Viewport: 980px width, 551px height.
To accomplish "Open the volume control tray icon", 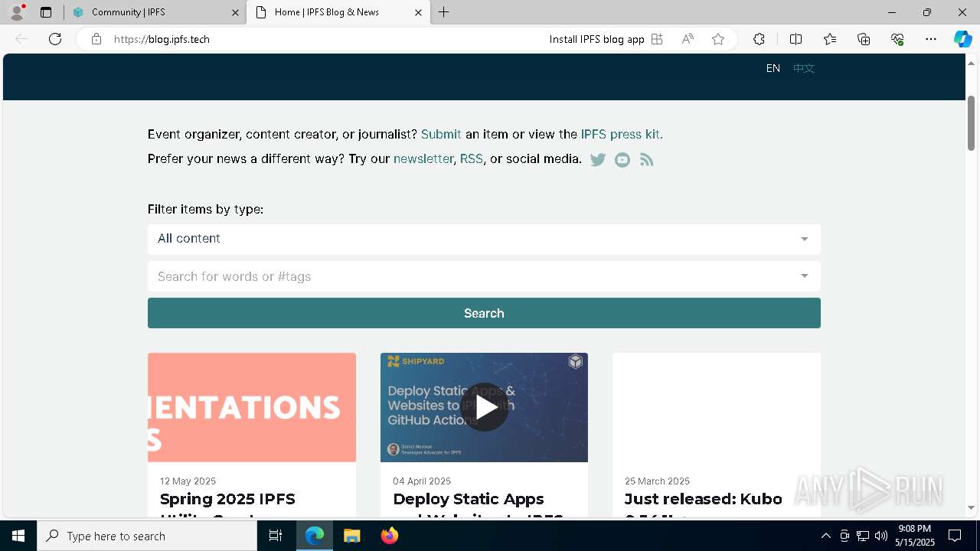I will 881,536.
